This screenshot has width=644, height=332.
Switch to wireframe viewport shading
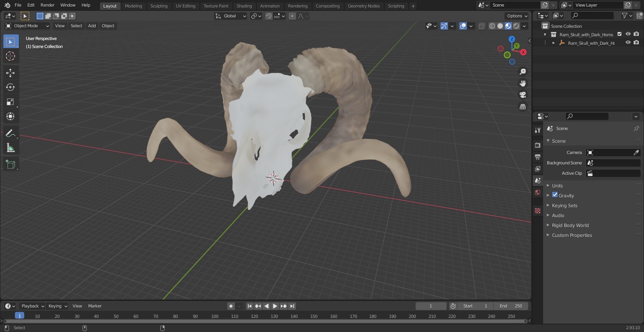[x=492, y=26]
